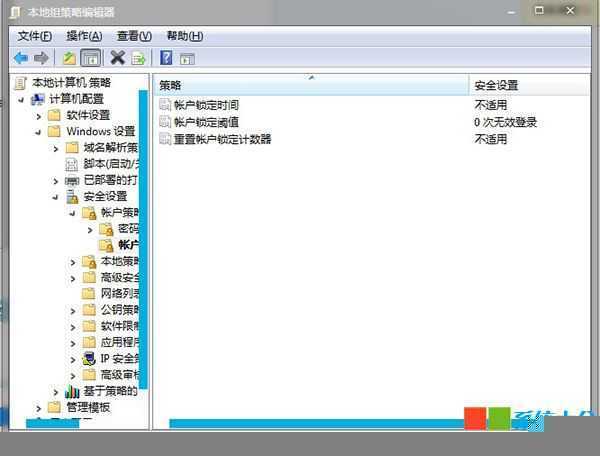This screenshot has width=600, height=456.
Task: Expand the 已部署的打印机 tree node
Action: coord(56,181)
